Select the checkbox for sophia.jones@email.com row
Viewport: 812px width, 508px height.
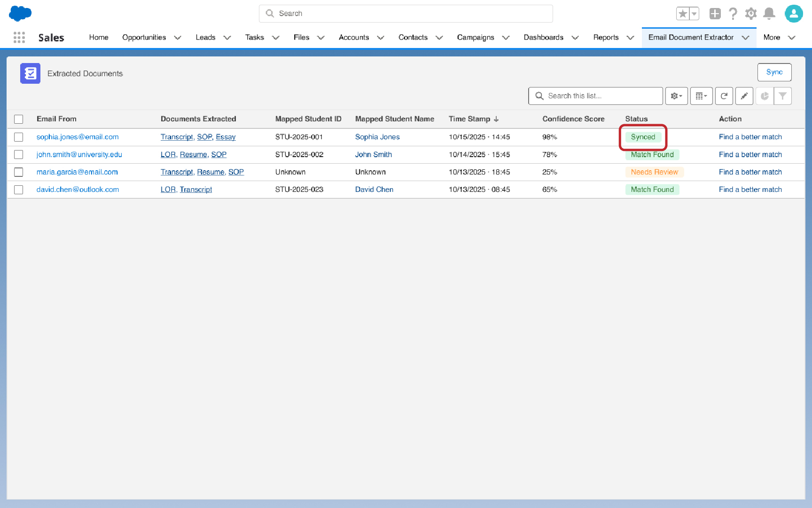point(18,137)
